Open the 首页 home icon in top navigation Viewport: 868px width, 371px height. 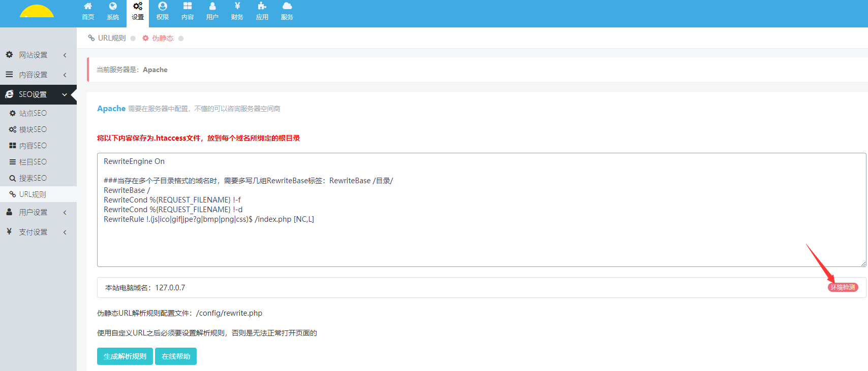[88, 11]
